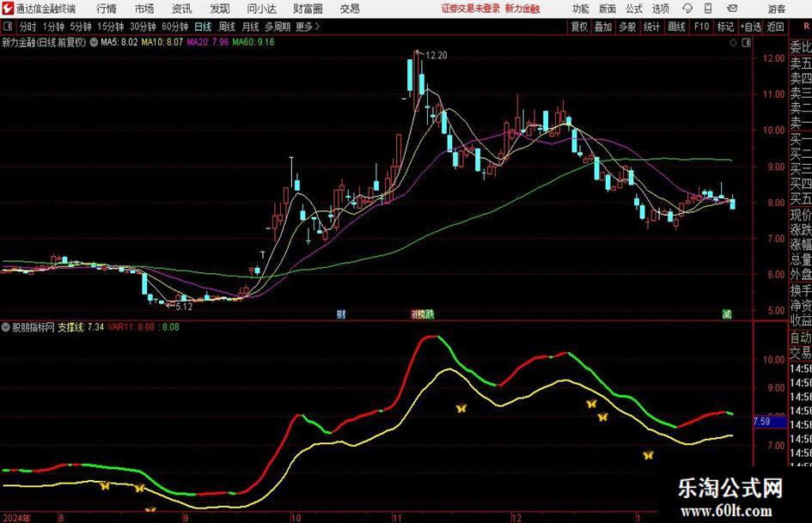The width and height of the screenshot is (812, 523).
Task: Click the green 减 marker on the chart
Action: [727, 314]
